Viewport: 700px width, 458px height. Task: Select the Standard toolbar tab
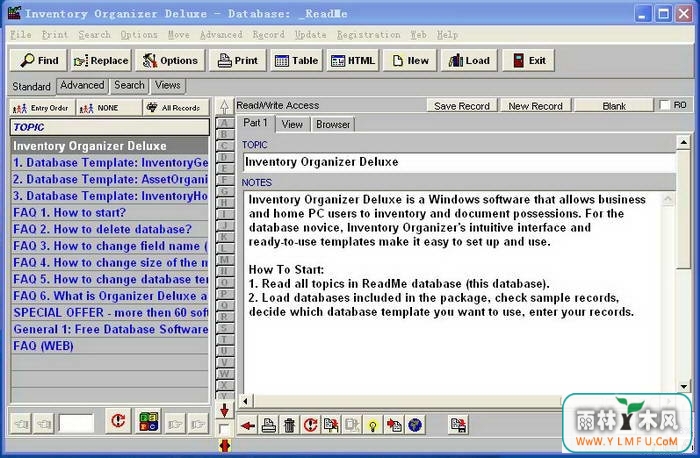pyautogui.click(x=31, y=86)
